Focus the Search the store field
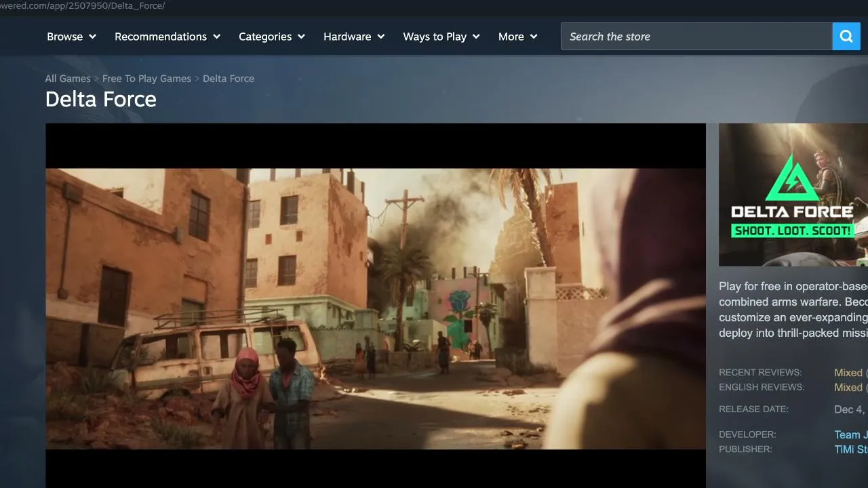This screenshot has width=868, height=488. 696,37
